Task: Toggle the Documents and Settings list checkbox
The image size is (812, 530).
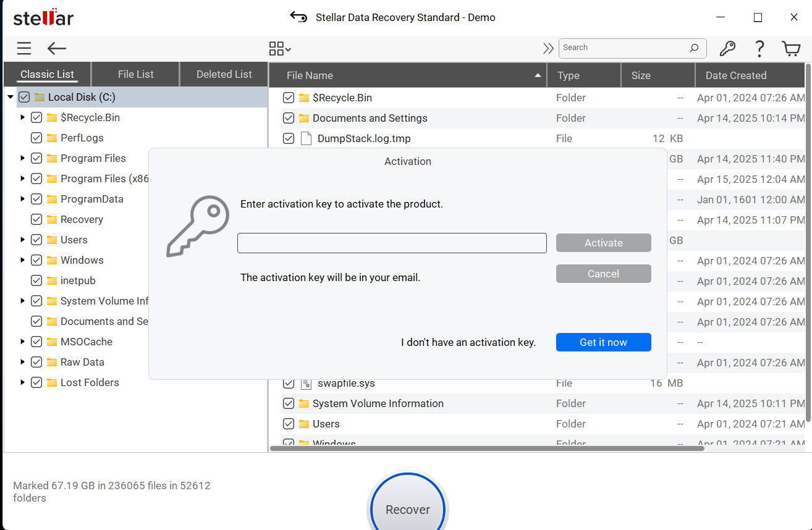Action: [289, 118]
